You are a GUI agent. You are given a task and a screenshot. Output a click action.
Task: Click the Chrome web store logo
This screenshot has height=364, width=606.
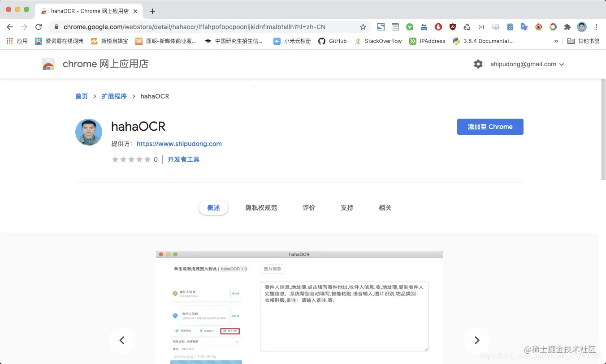click(48, 64)
